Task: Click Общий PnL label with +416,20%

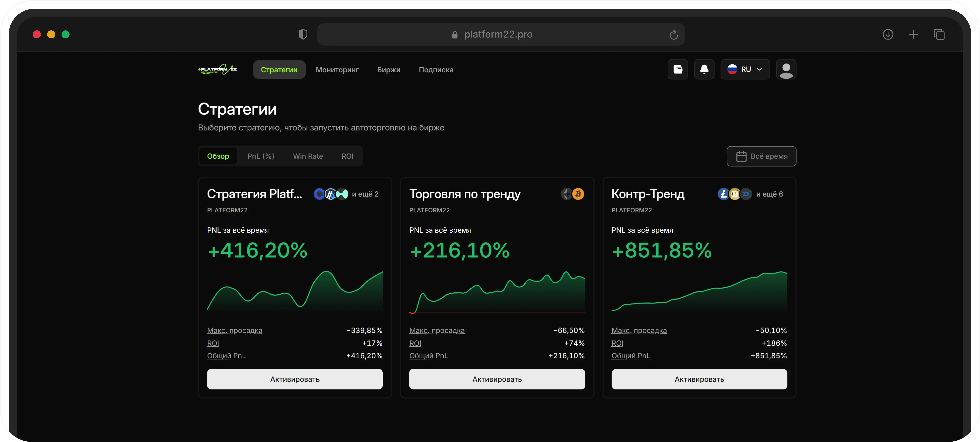Action: click(x=226, y=356)
